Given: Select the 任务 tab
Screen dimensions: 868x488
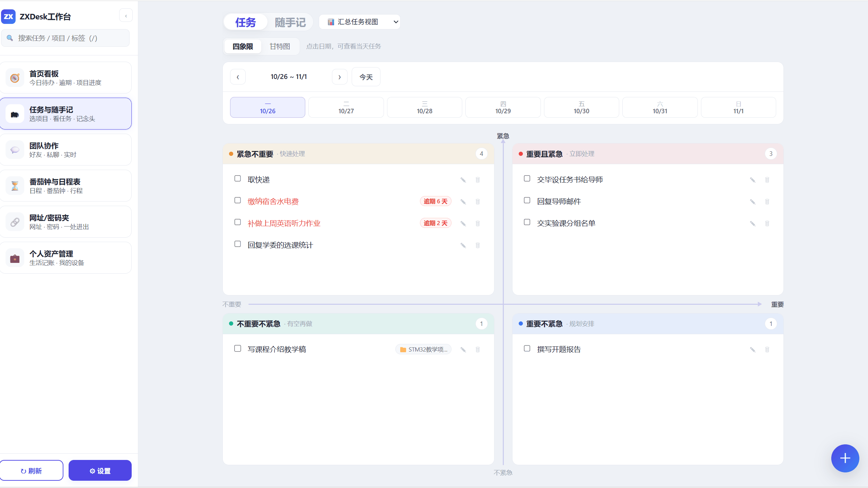Looking at the screenshot, I should [245, 22].
